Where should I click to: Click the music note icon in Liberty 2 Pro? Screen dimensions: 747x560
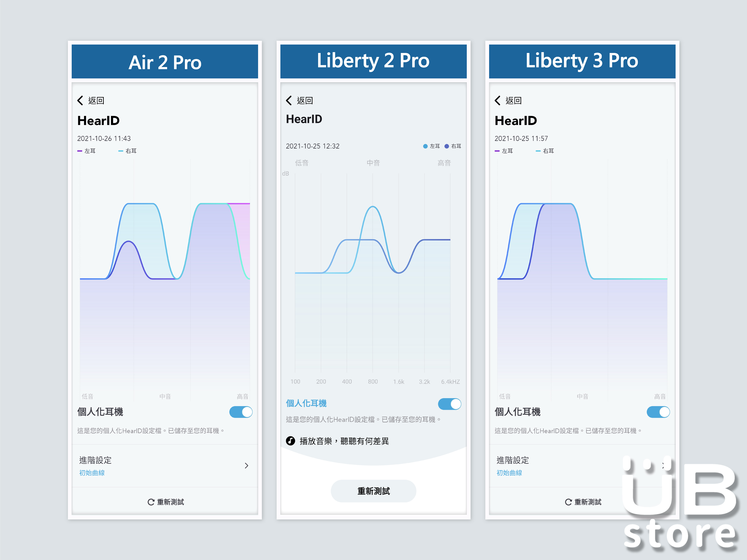tap(290, 441)
